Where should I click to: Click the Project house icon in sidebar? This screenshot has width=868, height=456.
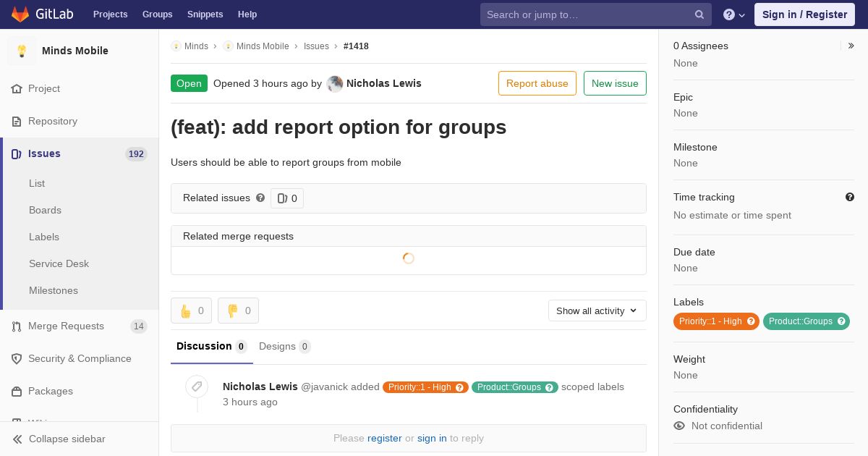[17, 88]
